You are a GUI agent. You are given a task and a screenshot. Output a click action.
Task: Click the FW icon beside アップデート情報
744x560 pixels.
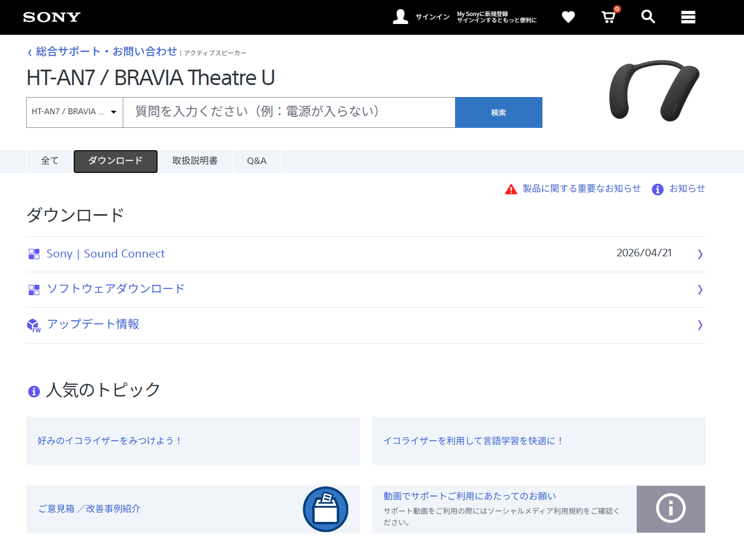click(34, 325)
